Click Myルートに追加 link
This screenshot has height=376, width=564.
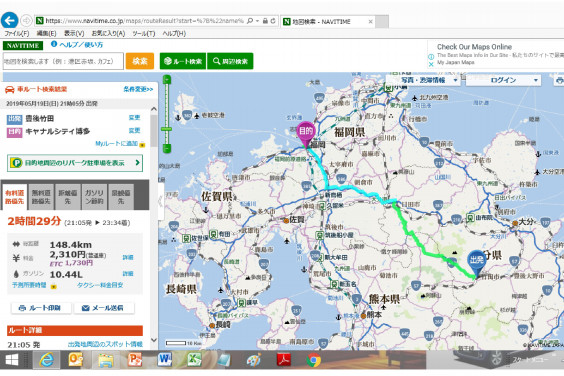(x=117, y=144)
